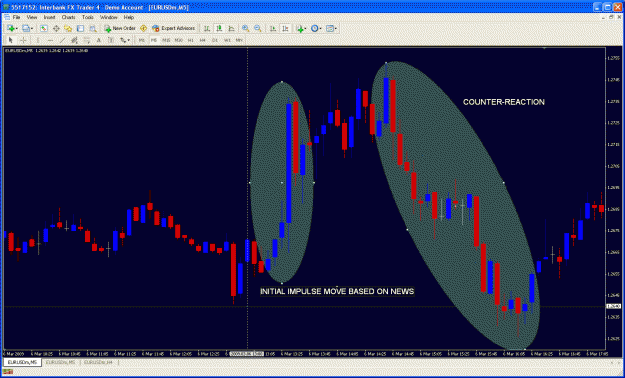Open the Indicators list icon
The image size is (625, 378).
[300, 28]
